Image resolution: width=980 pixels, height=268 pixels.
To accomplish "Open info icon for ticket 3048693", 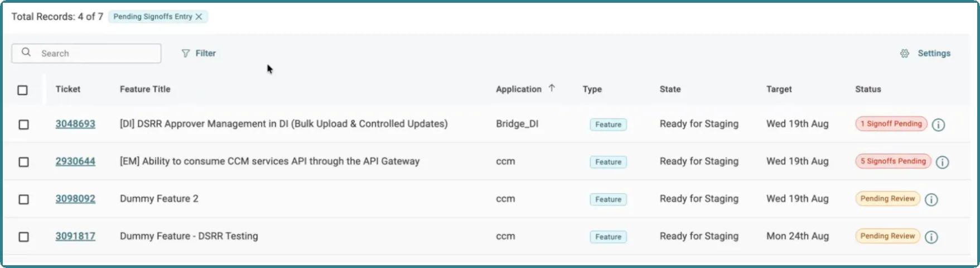I will tap(939, 125).
